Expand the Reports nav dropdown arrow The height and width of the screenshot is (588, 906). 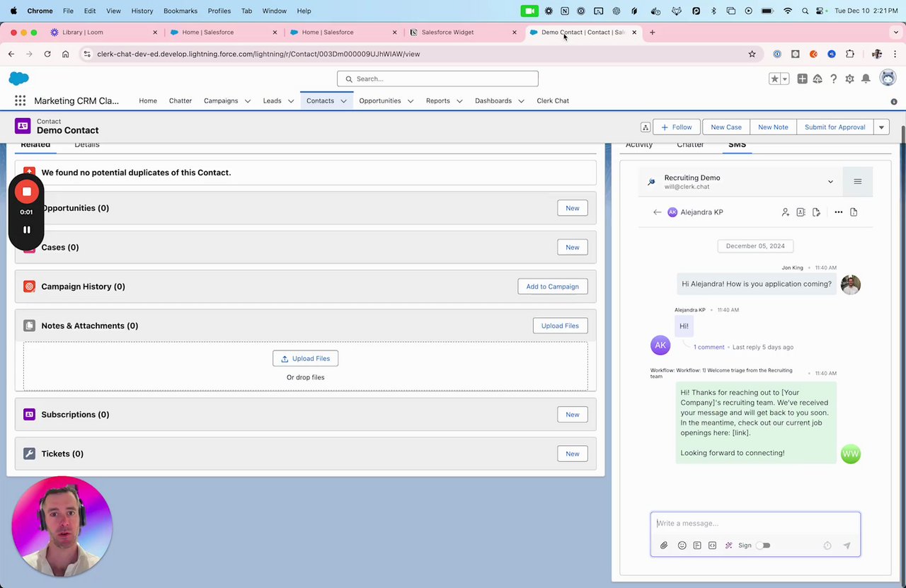point(459,101)
